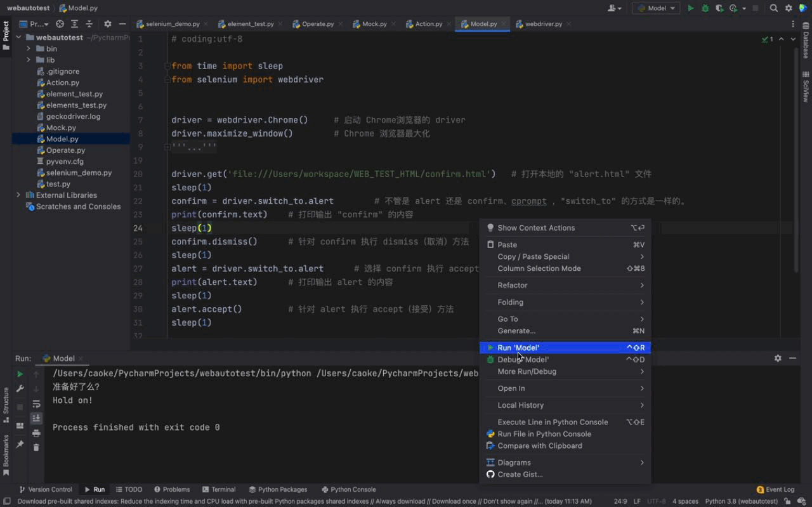Screen dimensions: 812x507
Task: Open Event Log
Action: tap(775, 490)
